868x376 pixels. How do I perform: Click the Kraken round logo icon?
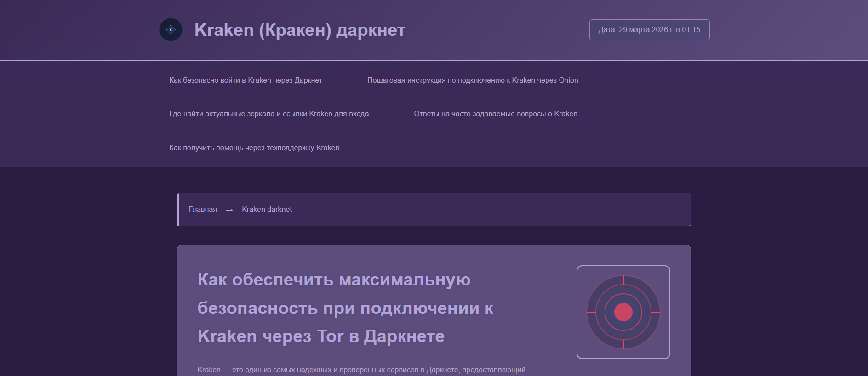[x=171, y=30]
